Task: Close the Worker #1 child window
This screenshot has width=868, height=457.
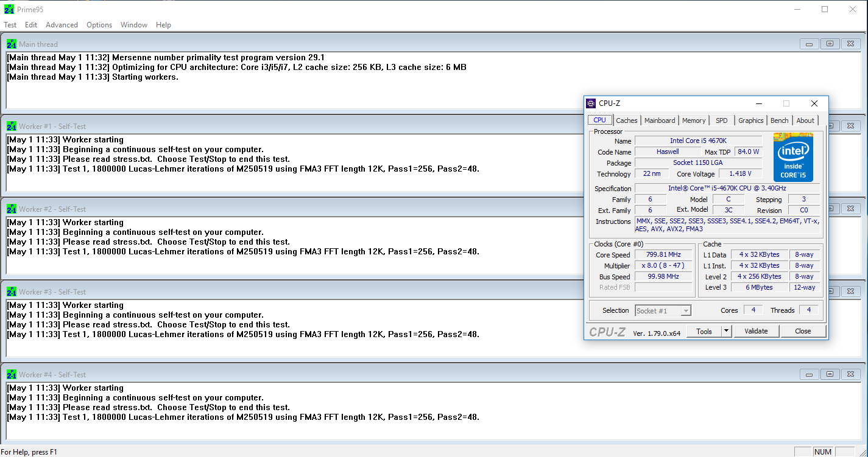Action: tap(850, 126)
